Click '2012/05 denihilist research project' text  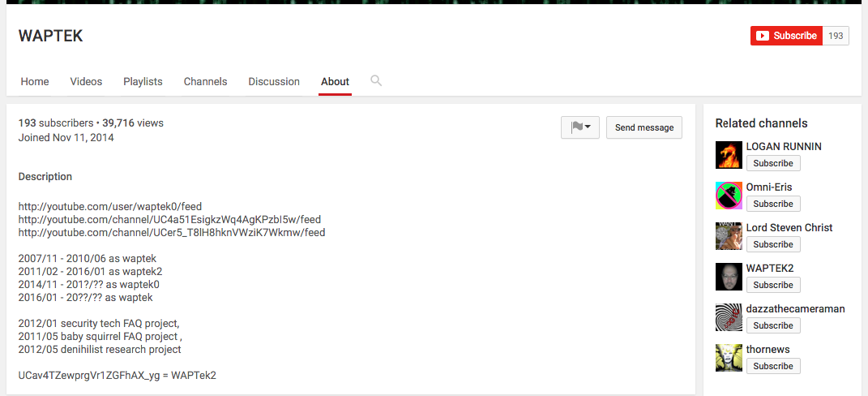point(100,350)
